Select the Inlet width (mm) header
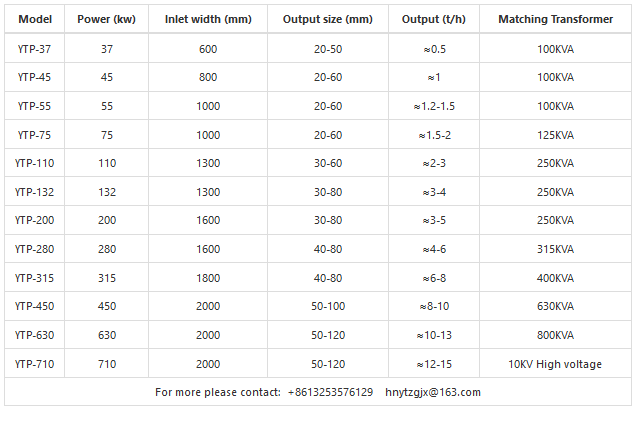This screenshot has width=635, height=428. pos(208,19)
